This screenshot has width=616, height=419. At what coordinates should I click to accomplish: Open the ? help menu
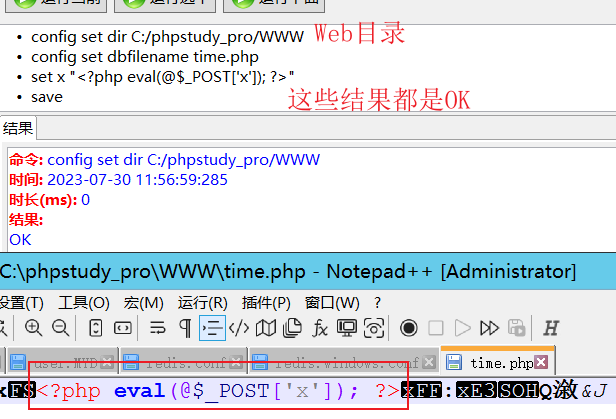[x=377, y=303]
